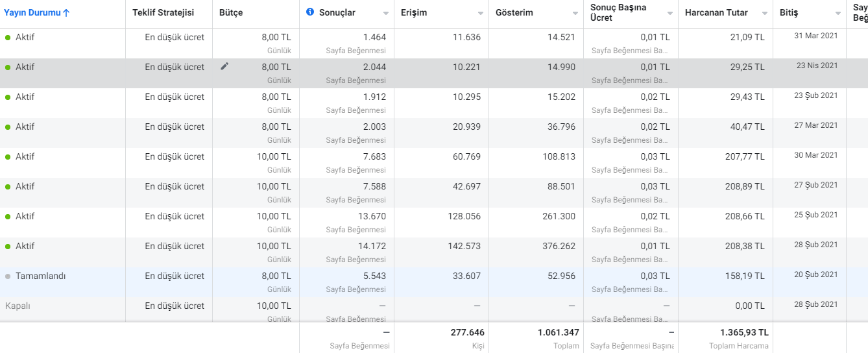Sort by Yayın Durumu column header

point(32,12)
